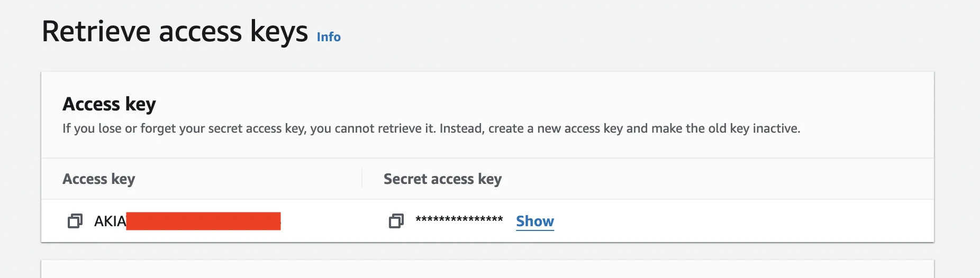980x278 pixels.
Task: Copy the access key ID using its copy icon
Action: (75, 221)
